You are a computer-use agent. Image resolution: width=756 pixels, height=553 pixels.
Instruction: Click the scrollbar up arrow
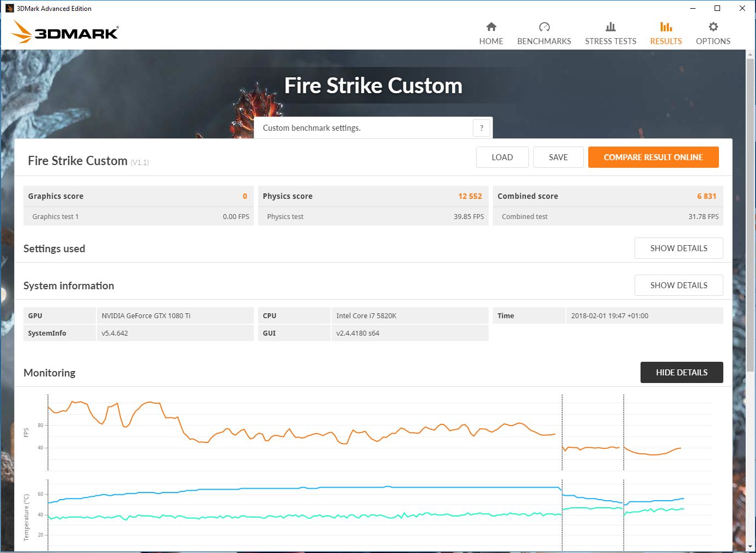(751, 54)
